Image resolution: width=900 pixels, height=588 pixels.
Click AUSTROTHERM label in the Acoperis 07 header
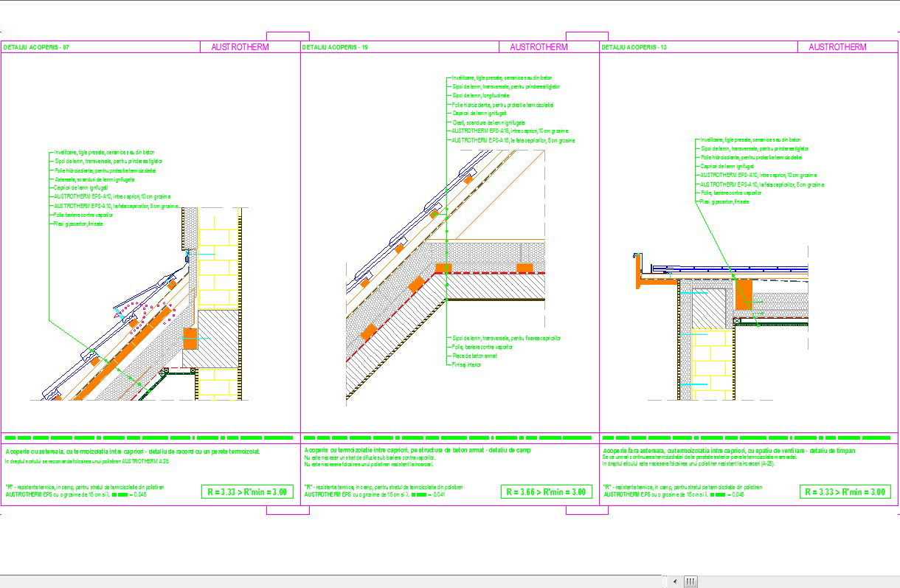(240, 47)
